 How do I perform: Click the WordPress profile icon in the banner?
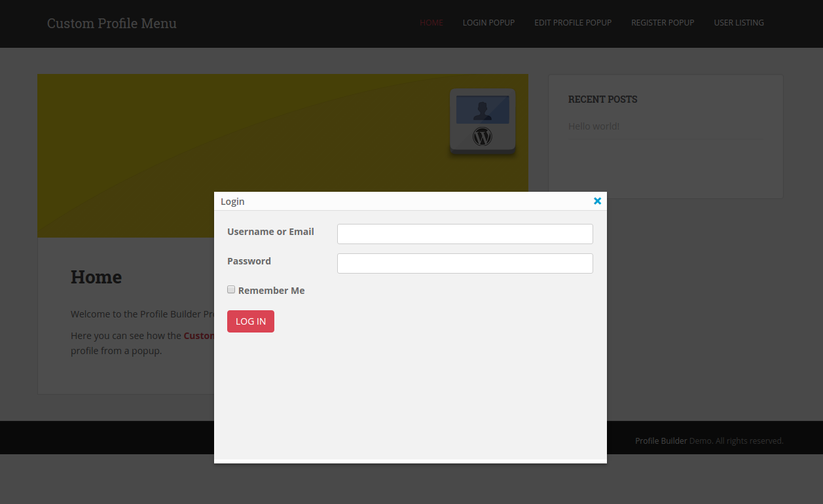(483, 122)
